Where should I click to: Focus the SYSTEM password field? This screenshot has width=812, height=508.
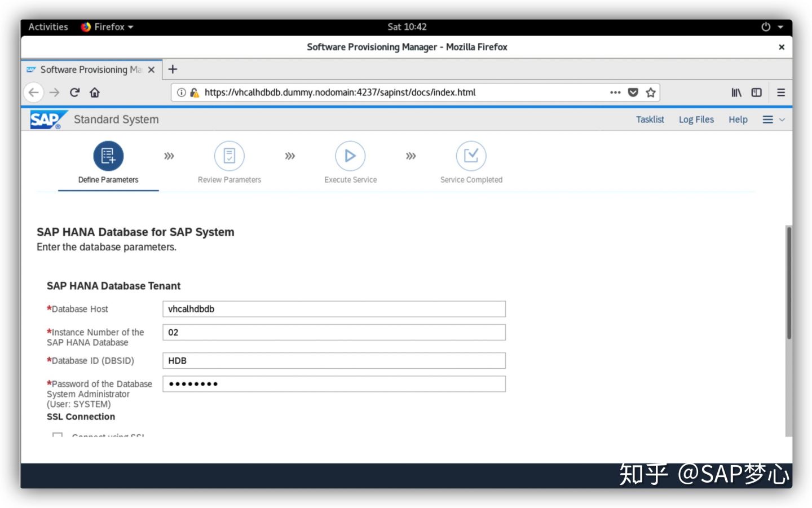click(x=334, y=384)
